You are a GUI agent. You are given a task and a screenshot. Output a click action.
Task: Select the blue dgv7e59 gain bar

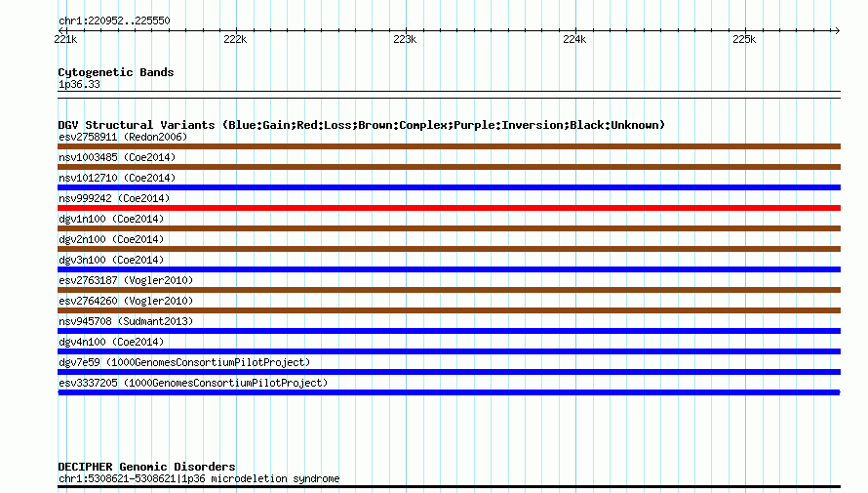pos(449,372)
